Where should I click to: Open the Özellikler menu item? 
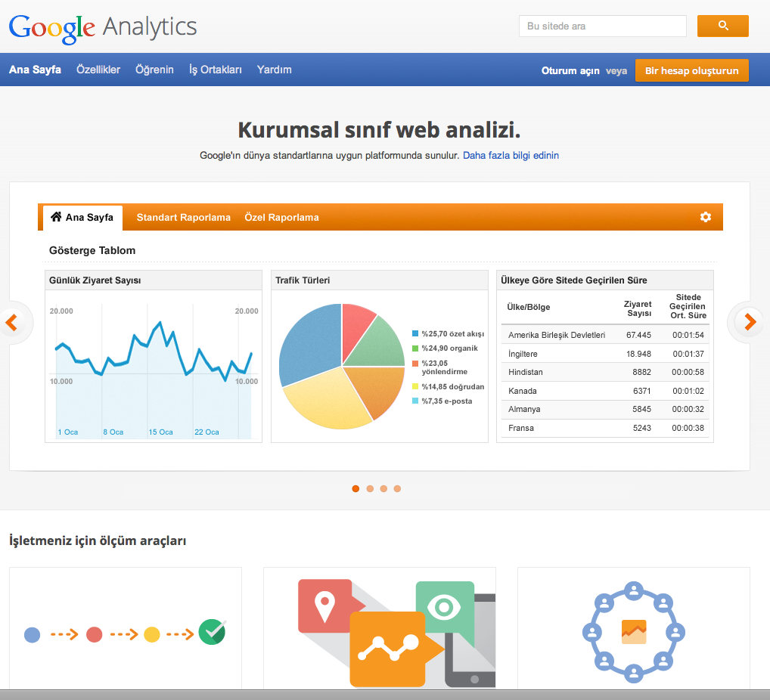pyautogui.click(x=98, y=70)
